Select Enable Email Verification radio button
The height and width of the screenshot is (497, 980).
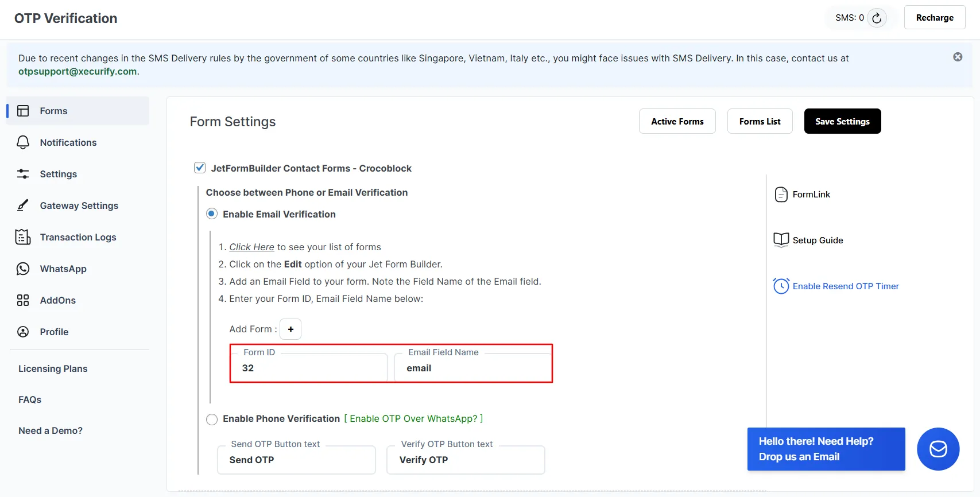(212, 214)
